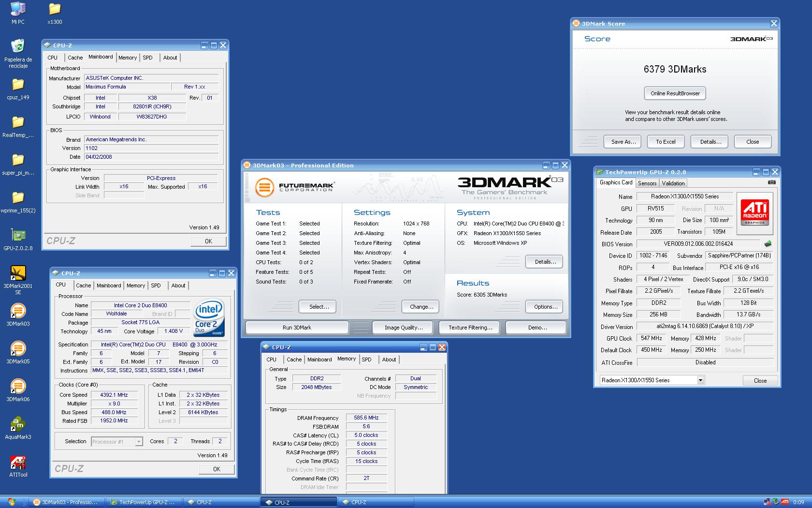
Task: Click the GPU-Z screenshot camera icon
Action: point(772,182)
